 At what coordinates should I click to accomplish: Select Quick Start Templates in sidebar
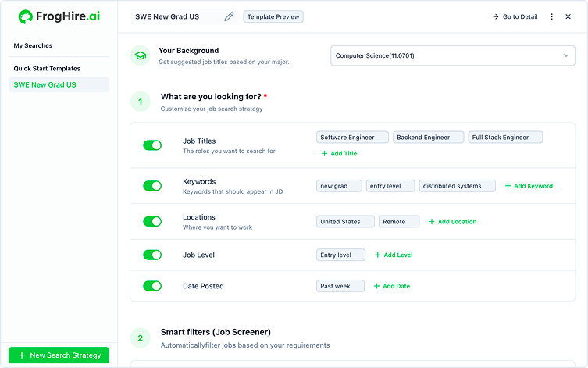(x=47, y=68)
